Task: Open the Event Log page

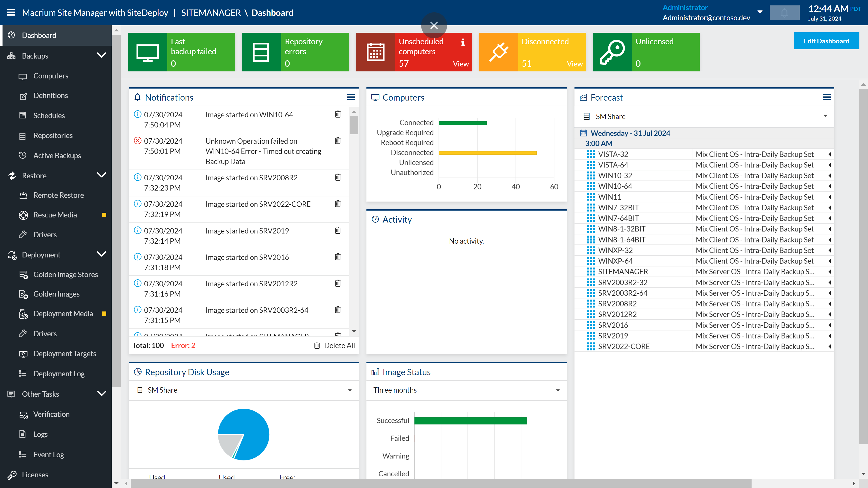Action: pos(48,454)
